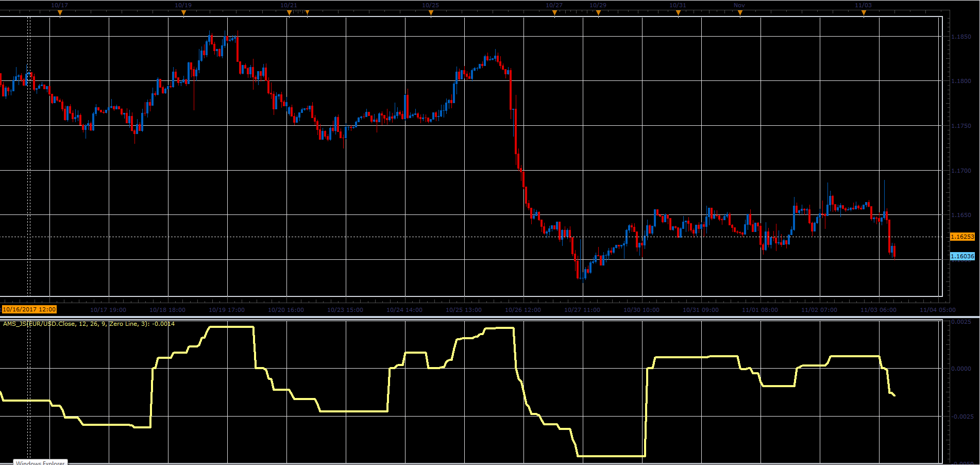Click the 11/03 06:00 time axis label
Screen dimensions: 980x465
878,310
